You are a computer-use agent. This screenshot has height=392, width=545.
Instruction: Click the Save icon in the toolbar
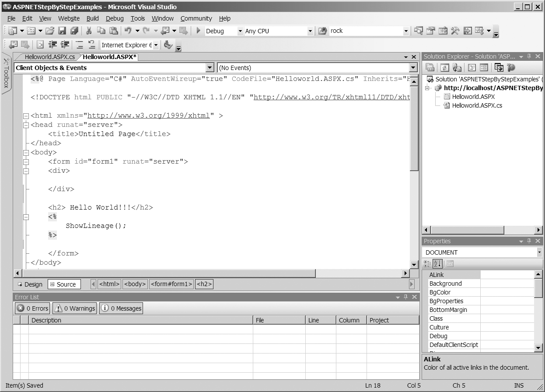[x=62, y=31]
